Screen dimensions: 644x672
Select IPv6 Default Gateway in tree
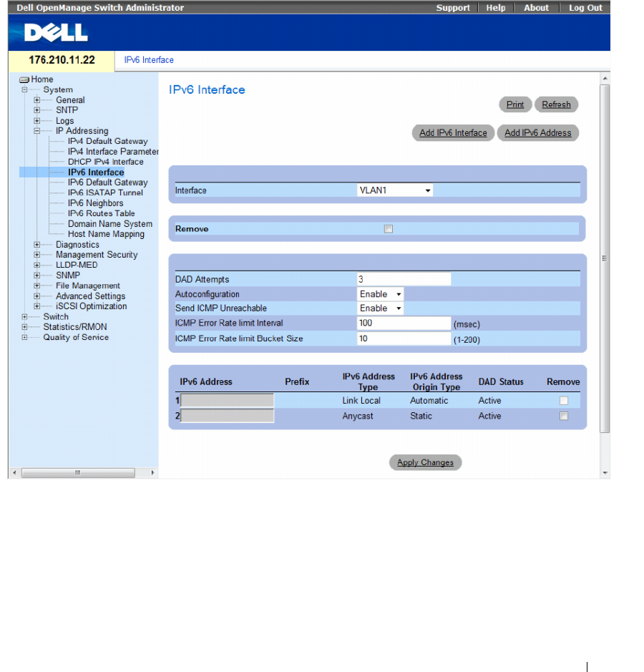point(107,182)
